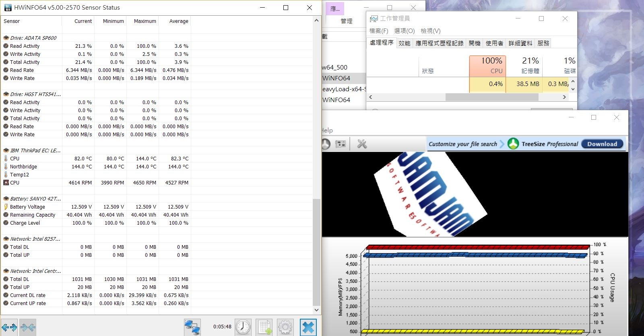
Task: Click the icon beside Current DL rate
Action: [x=6, y=295]
